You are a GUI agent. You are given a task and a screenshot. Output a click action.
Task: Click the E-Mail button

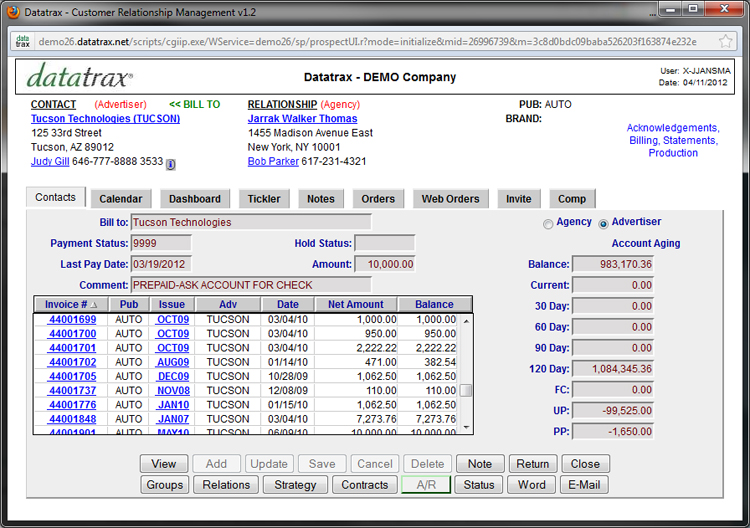click(585, 485)
